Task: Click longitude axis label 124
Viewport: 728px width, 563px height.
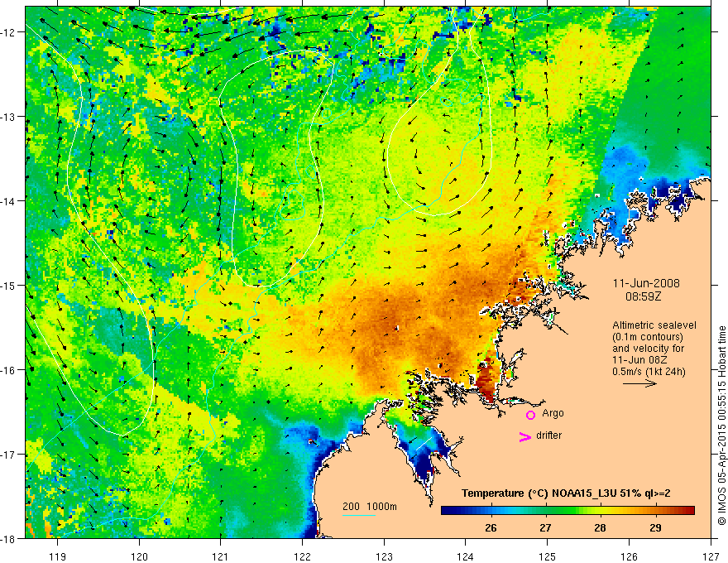Action: (466, 556)
